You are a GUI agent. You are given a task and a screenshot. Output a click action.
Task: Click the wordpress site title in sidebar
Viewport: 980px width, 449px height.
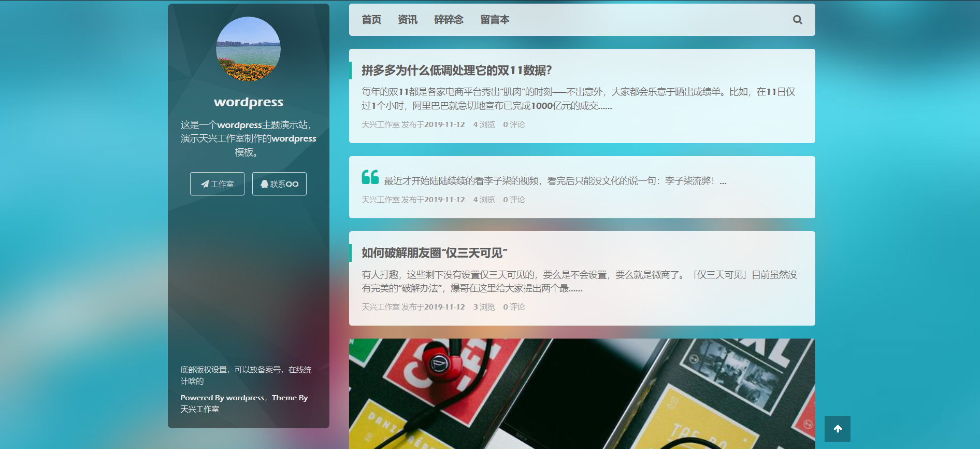tap(249, 102)
